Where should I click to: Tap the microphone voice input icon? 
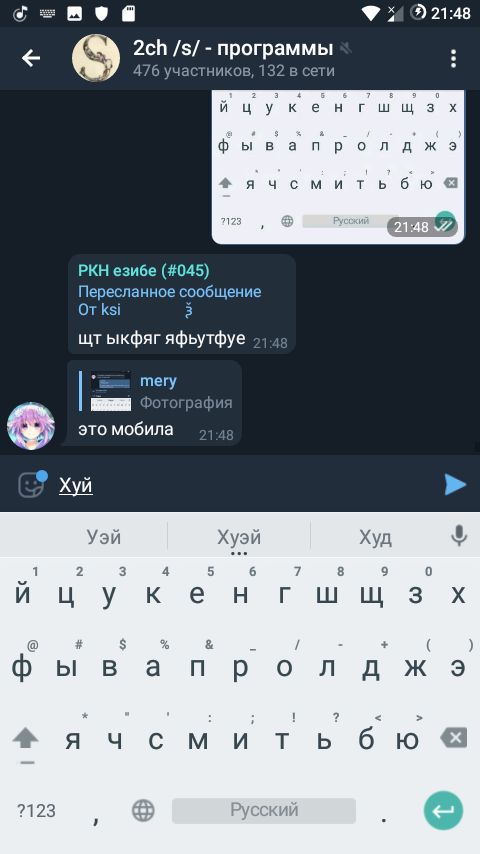(x=459, y=536)
